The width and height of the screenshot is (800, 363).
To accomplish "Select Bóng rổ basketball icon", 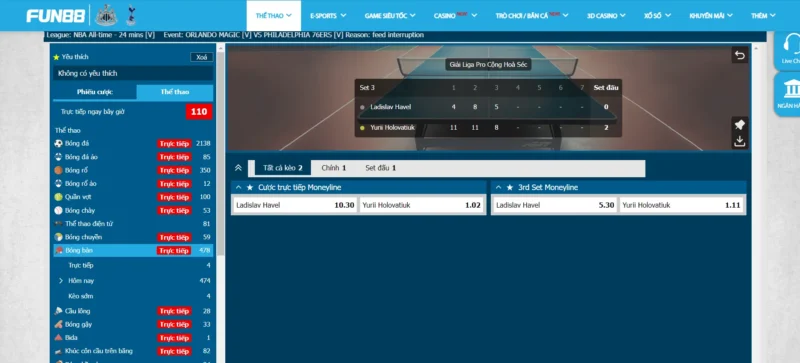I will coord(58,170).
